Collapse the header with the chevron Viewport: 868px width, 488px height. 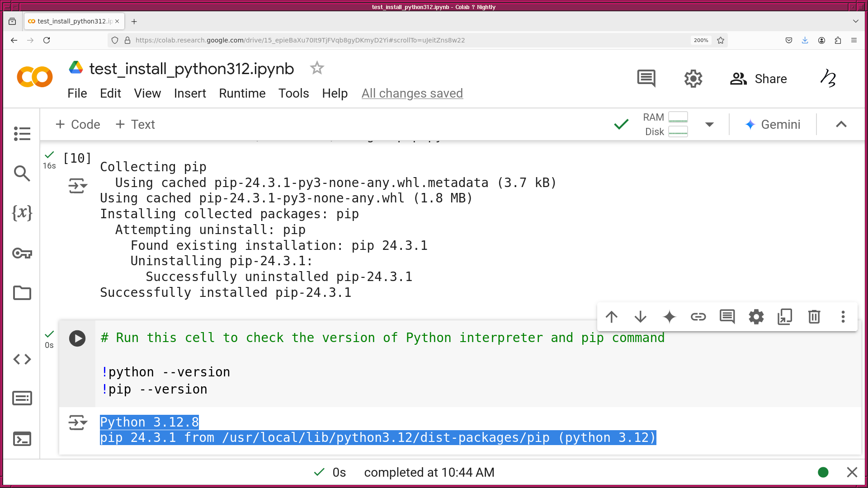(x=841, y=124)
